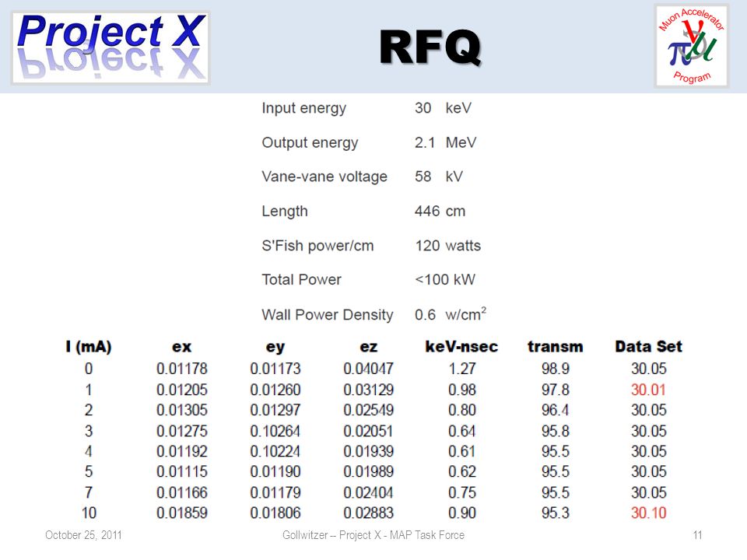Click the '30 keV' value

pyautogui.click(x=443, y=108)
